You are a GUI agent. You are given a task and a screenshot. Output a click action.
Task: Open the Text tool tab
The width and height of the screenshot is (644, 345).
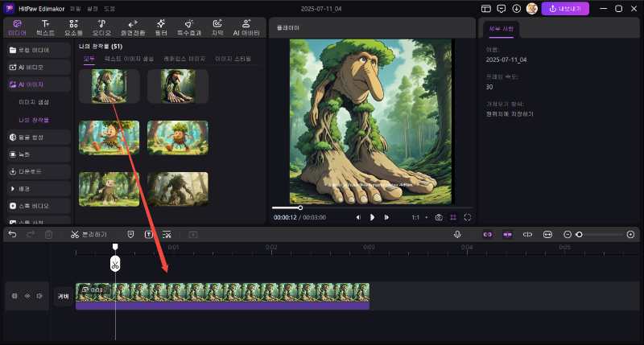tap(45, 28)
